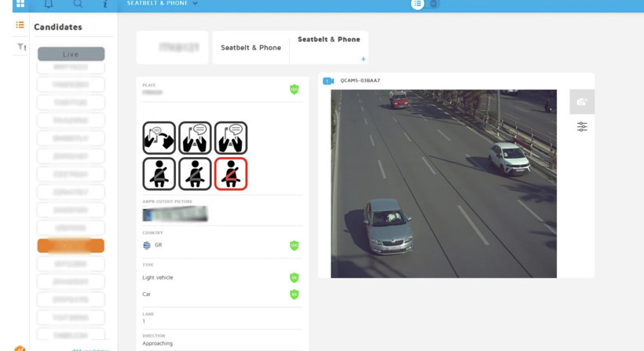
Task: Select the first blurred plate tab
Action: [172, 48]
